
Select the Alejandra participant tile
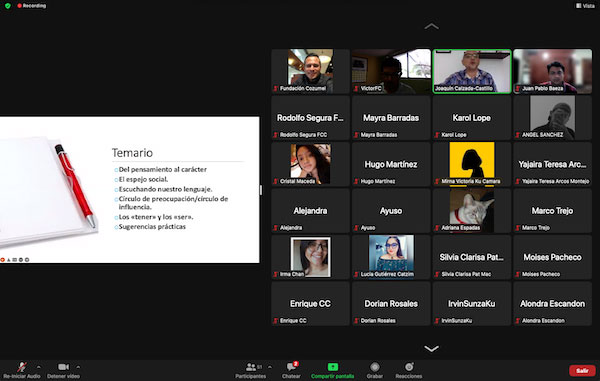pyautogui.click(x=310, y=211)
